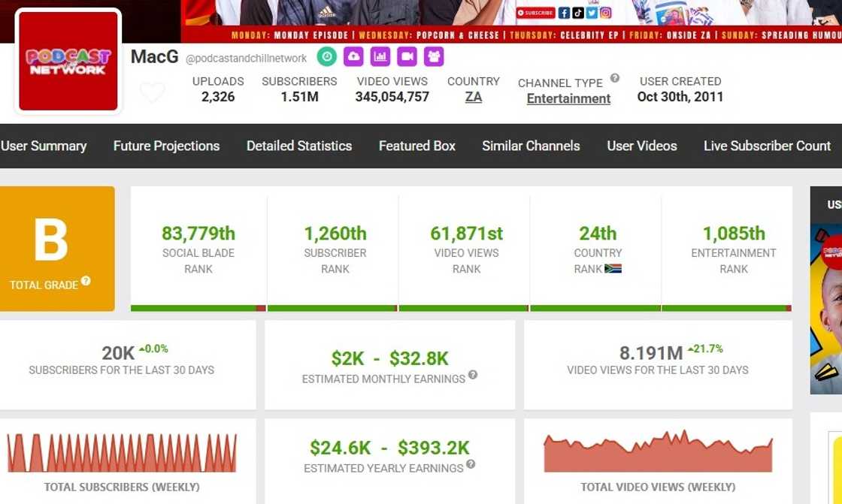The width and height of the screenshot is (842, 504).
Task: Open the User Summary tab
Action: (x=44, y=146)
